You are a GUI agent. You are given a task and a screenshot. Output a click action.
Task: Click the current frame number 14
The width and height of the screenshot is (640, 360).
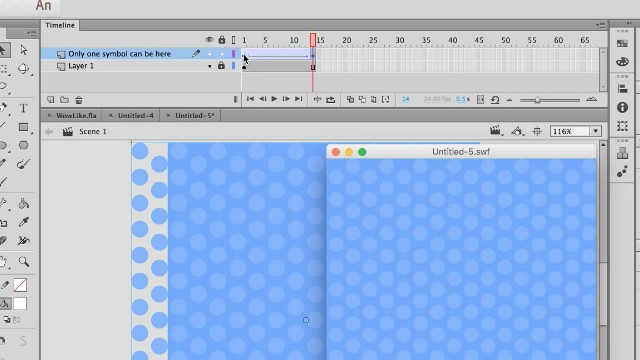[x=405, y=99]
